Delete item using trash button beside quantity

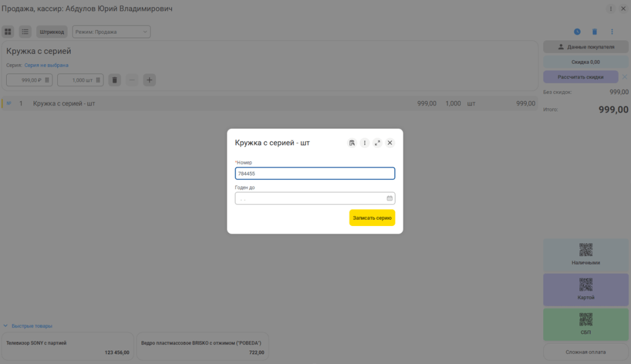pyautogui.click(x=115, y=80)
